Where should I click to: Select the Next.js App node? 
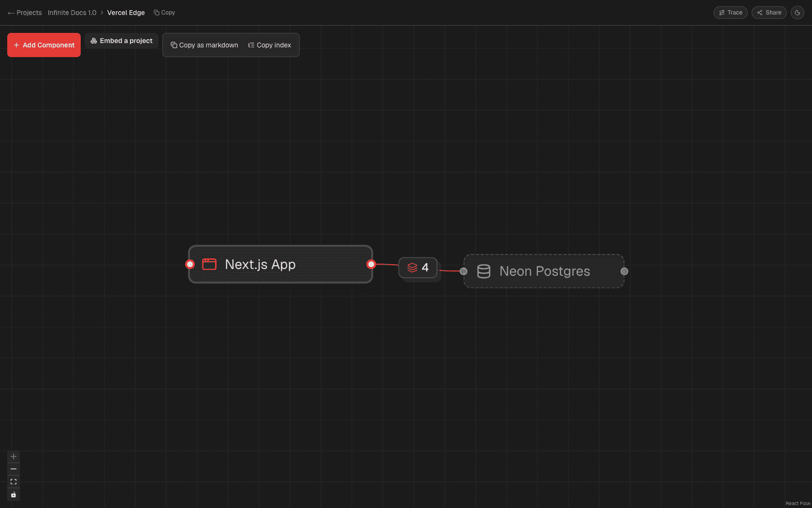pos(280,264)
